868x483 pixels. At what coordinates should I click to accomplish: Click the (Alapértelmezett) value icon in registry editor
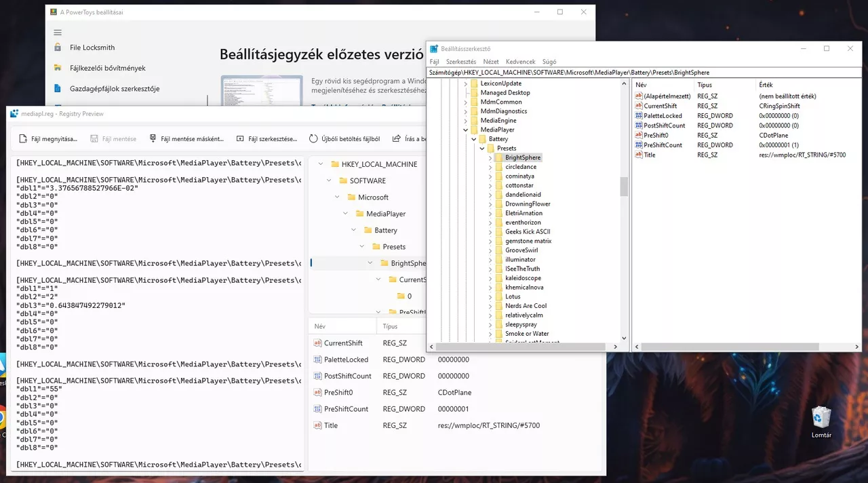point(638,96)
